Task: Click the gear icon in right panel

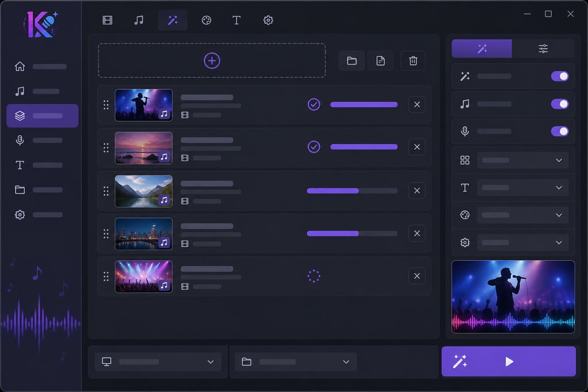Action: (x=465, y=242)
